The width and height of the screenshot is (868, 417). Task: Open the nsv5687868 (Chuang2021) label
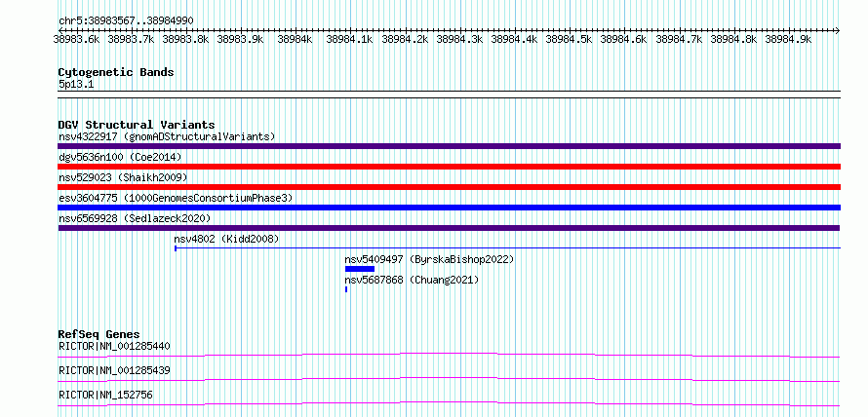[412, 280]
